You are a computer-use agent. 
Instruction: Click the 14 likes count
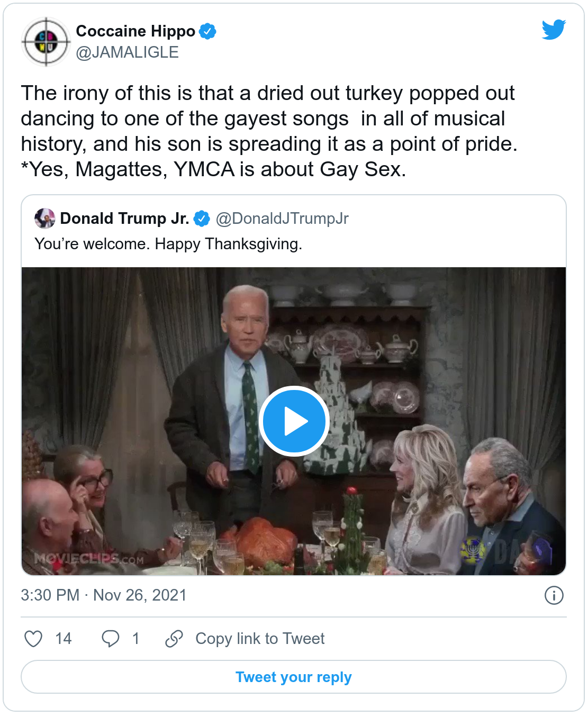coord(64,639)
